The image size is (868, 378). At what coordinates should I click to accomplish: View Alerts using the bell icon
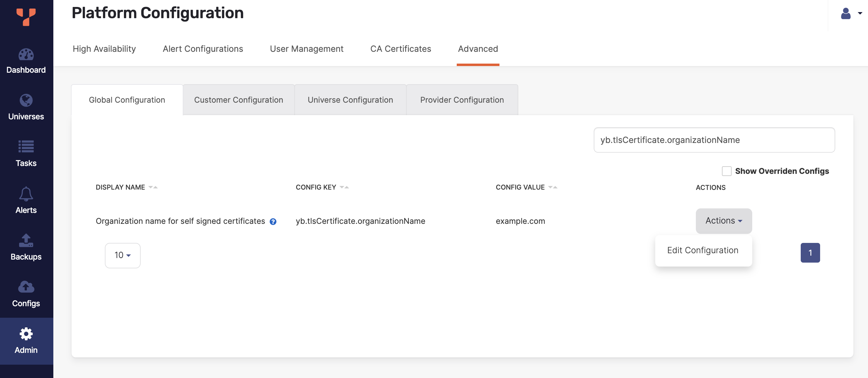[x=26, y=201]
